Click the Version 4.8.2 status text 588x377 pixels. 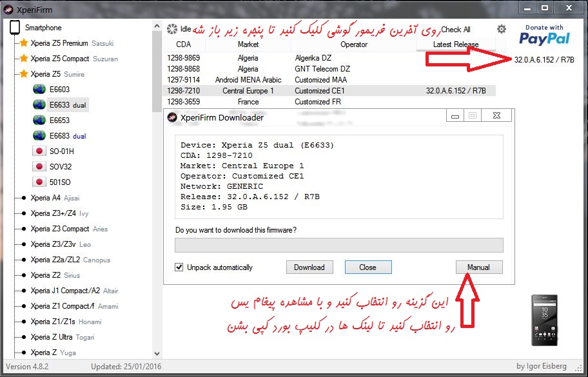[27, 366]
